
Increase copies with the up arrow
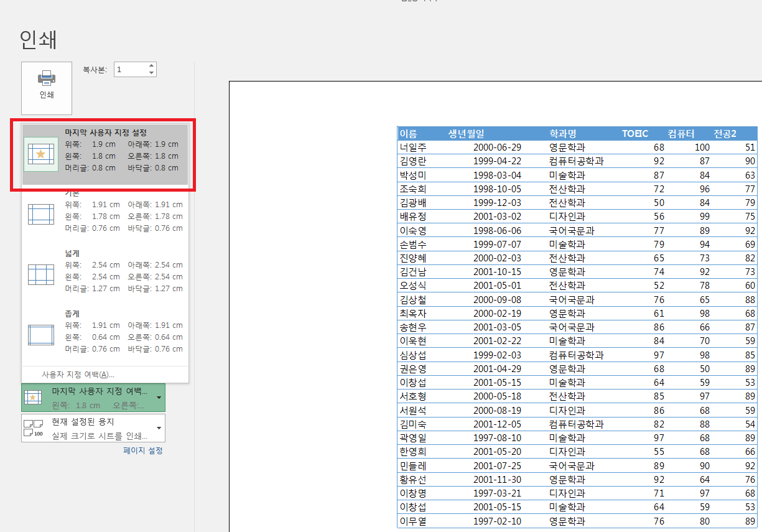click(x=151, y=66)
